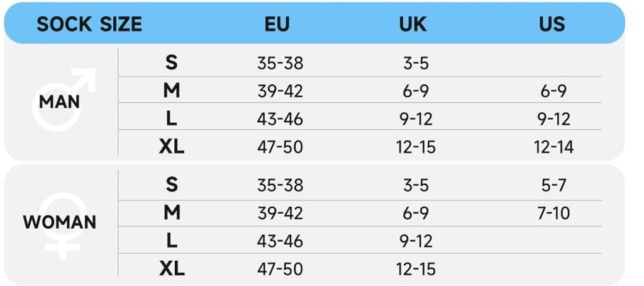Click Man S EU value 35-38
644x286 pixels.
coord(280,63)
